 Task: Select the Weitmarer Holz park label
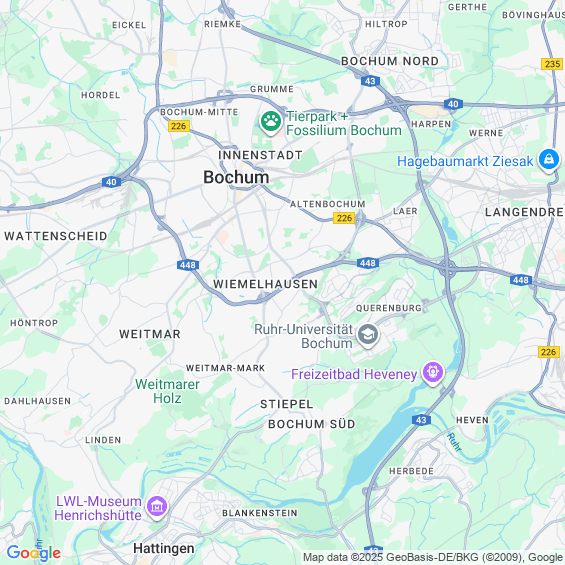(x=167, y=391)
